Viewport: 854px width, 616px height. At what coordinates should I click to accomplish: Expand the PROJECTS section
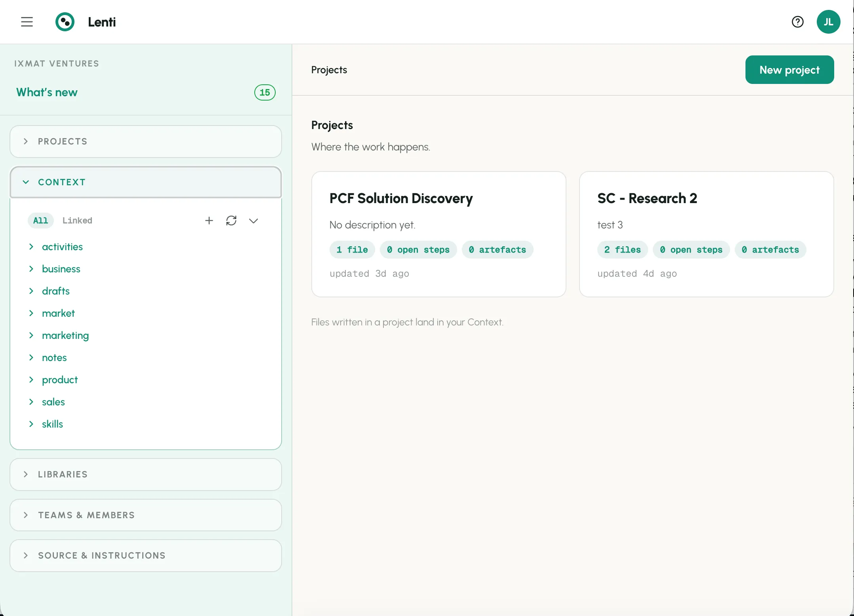(146, 141)
